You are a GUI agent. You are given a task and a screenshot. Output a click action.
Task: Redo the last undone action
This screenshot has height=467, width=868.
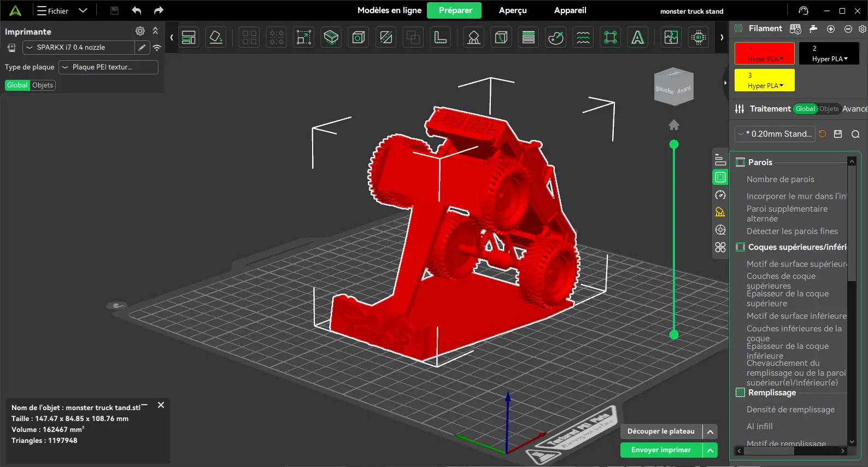159,10
